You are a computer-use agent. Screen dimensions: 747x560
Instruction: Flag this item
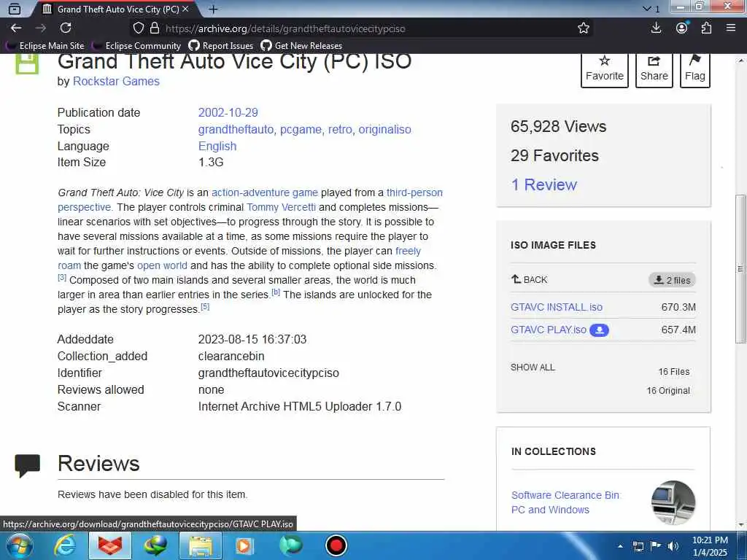coord(694,70)
